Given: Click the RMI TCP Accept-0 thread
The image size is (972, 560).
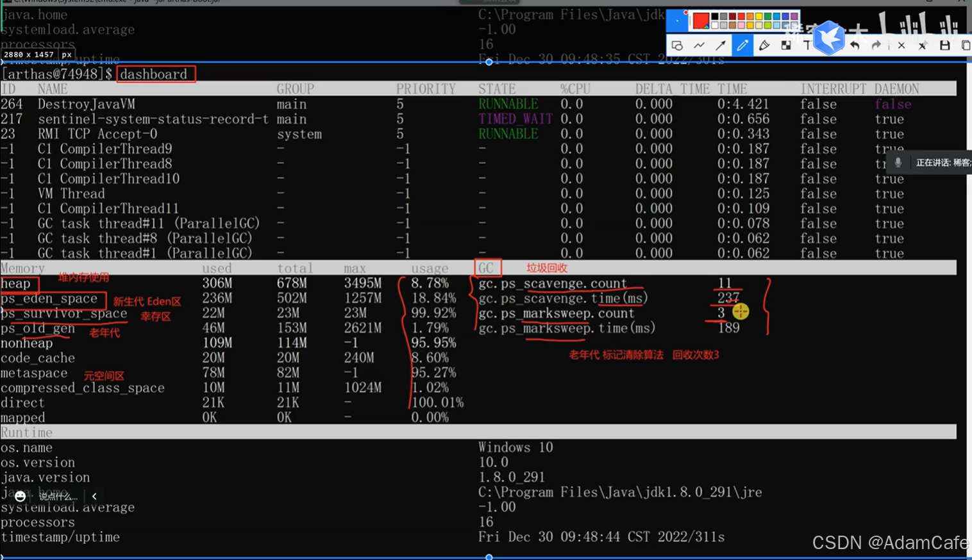Looking at the screenshot, I should 97,134.
